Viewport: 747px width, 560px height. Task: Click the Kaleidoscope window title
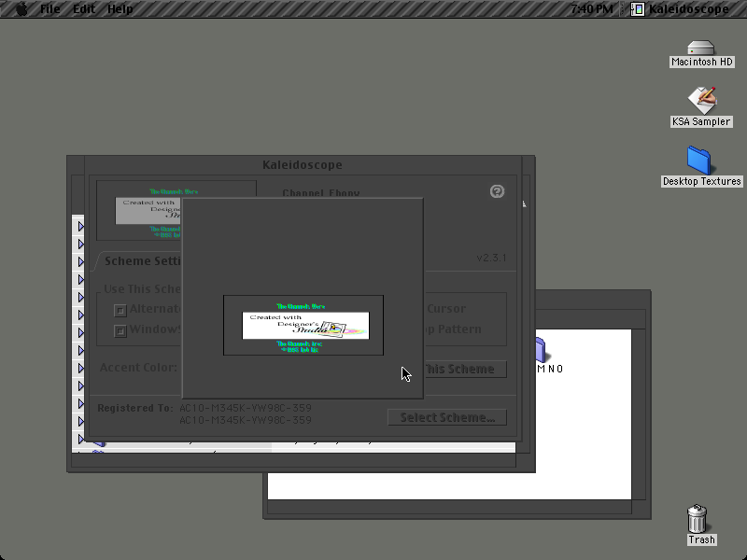[x=302, y=165]
